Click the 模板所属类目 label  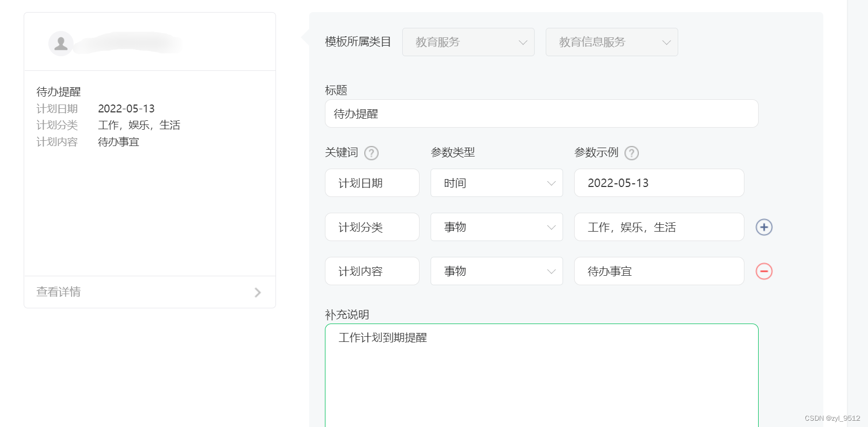coord(358,42)
